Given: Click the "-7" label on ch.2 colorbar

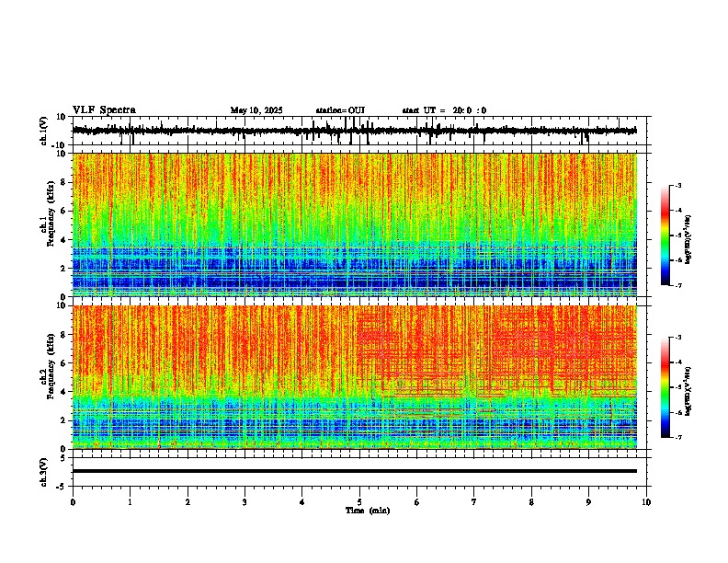Looking at the screenshot, I should click(x=678, y=437).
